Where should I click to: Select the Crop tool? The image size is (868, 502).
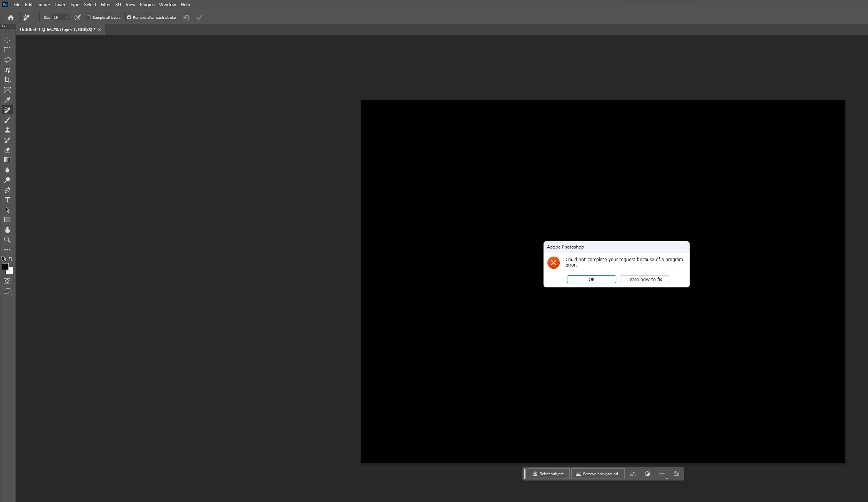coord(7,80)
